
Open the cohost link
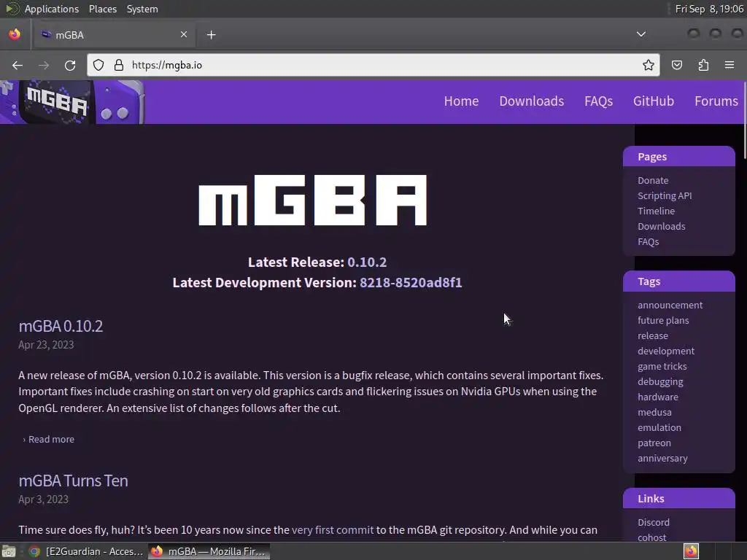(x=651, y=537)
